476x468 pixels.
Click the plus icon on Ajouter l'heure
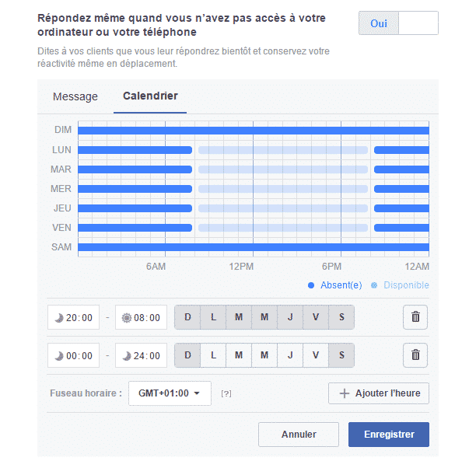[344, 393]
